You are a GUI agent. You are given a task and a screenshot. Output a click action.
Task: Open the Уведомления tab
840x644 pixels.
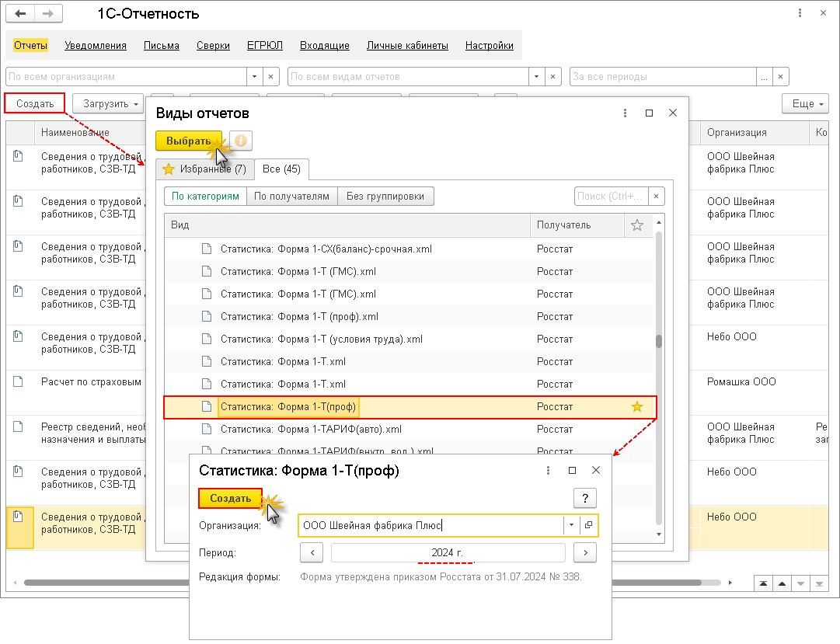point(96,46)
